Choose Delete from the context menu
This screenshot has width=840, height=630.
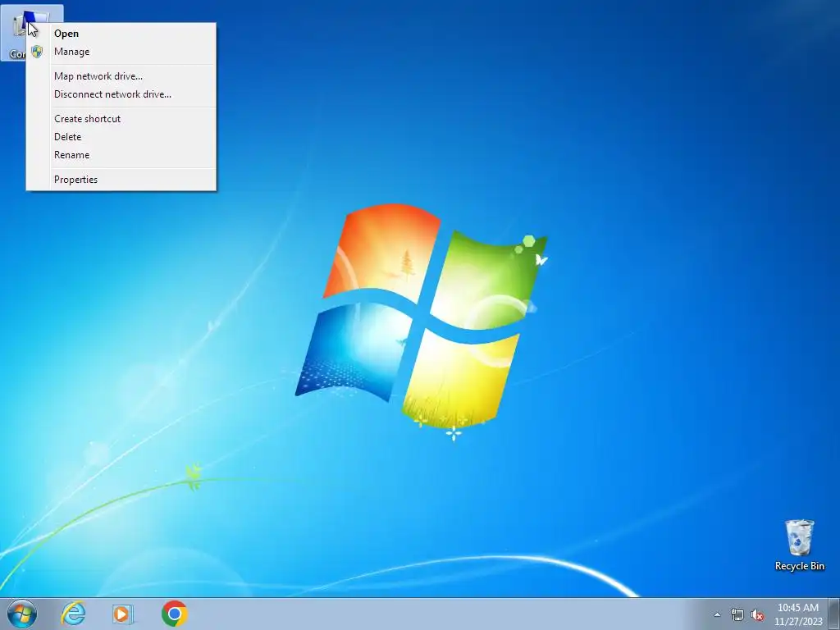point(121,137)
